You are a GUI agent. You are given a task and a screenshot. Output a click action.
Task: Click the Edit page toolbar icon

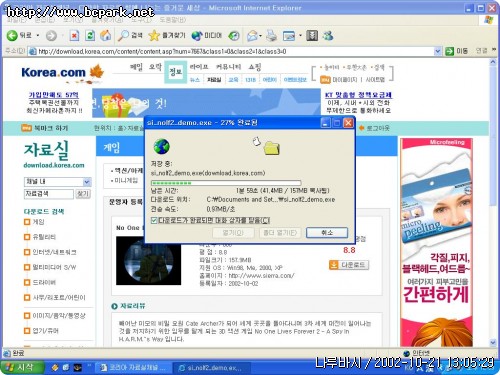289,36
